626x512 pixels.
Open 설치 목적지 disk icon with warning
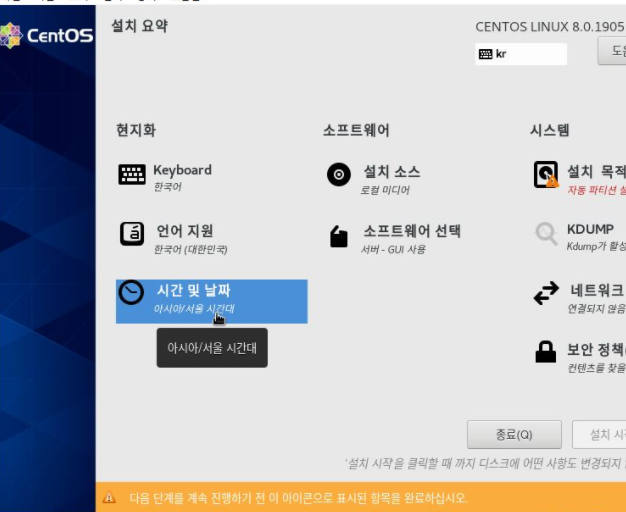click(x=546, y=175)
